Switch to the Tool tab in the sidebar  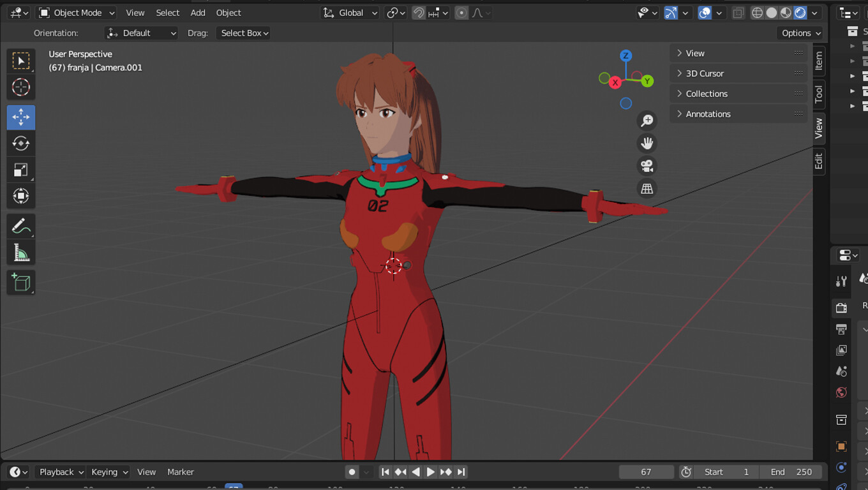click(x=819, y=94)
